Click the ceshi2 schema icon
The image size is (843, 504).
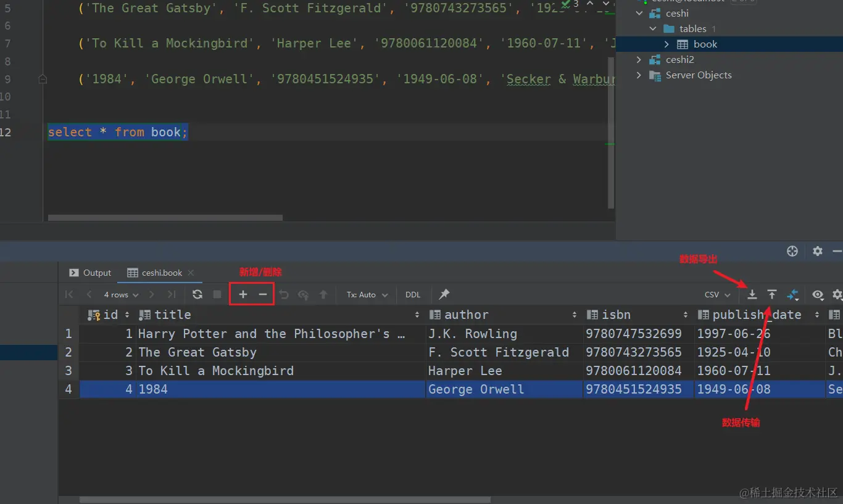pyautogui.click(x=655, y=60)
